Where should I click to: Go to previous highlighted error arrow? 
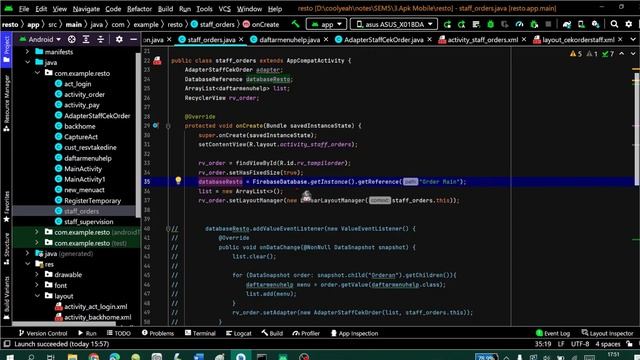click(x=622, y=53)
